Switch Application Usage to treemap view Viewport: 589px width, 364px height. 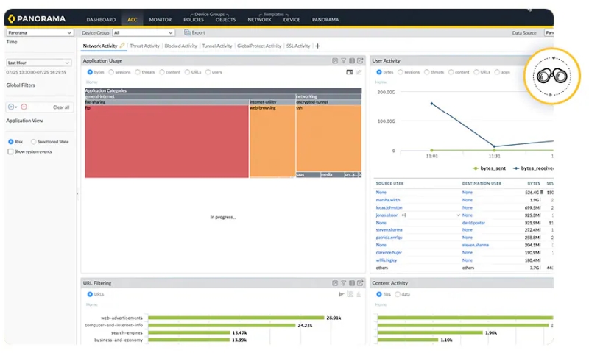350,72
